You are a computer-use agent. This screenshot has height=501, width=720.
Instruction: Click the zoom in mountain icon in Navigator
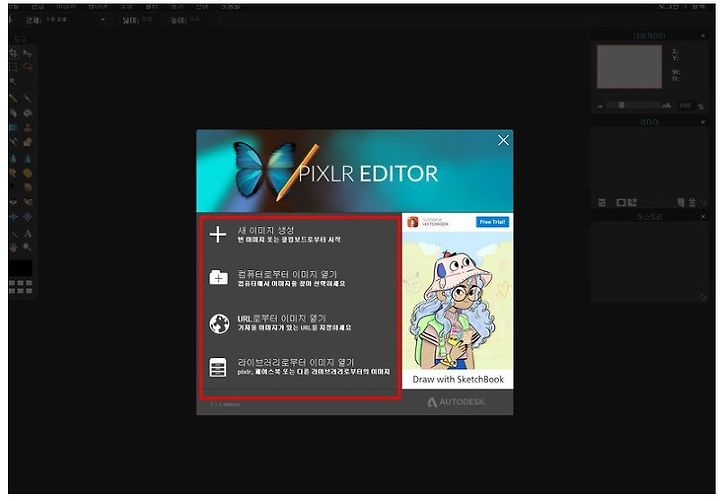pos(667,105)
